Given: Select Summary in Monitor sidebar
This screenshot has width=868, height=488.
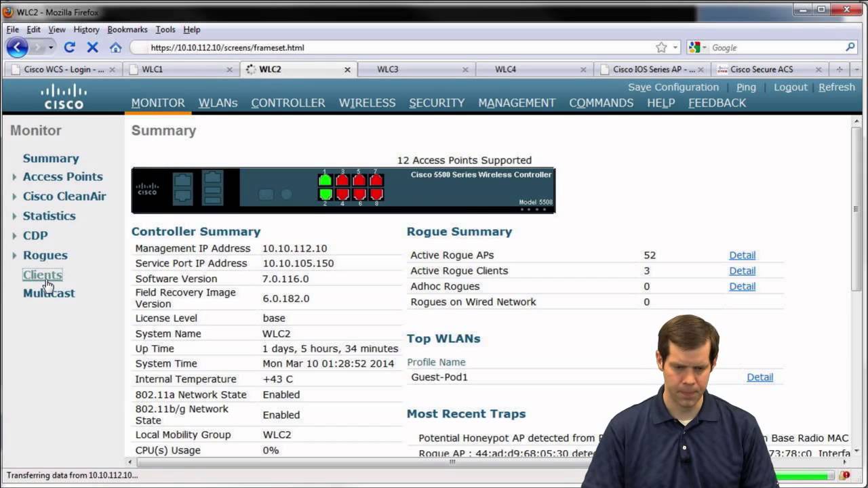Looking at the screenshot, I should (x=51, y=159).
